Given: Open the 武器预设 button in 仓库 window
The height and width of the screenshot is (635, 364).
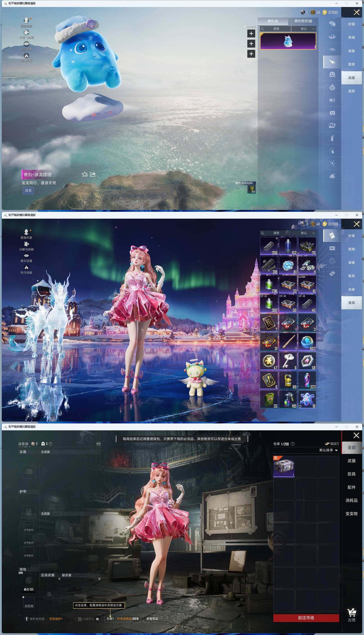Looking at the screenshot, I should click(x=152, y=619).
